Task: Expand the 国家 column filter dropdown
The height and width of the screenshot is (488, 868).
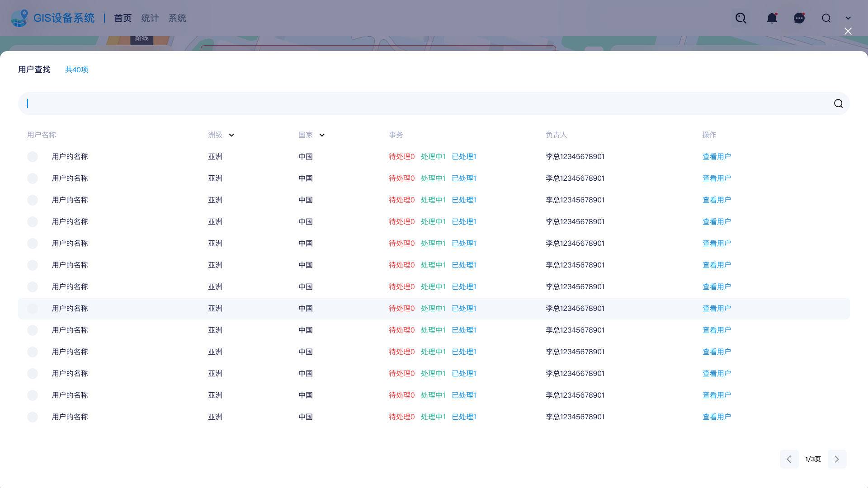Action: coord(322,135)
